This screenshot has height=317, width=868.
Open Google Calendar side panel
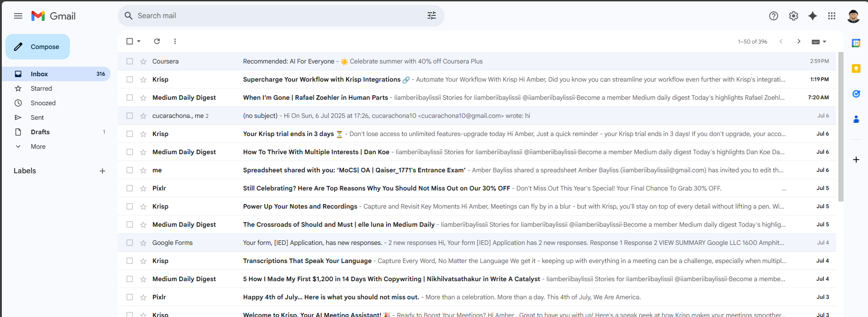point(856,43)
